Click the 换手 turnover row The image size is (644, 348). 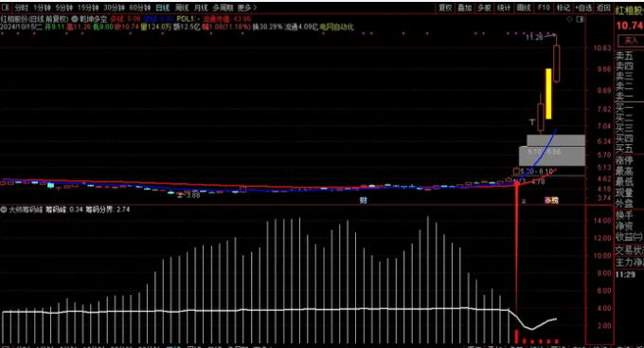pos(624,215)
